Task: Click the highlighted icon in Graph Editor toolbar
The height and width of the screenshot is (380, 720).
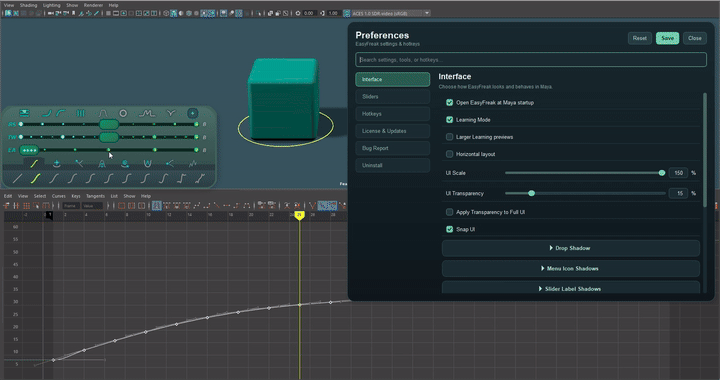Action: (x=157, y=206)
